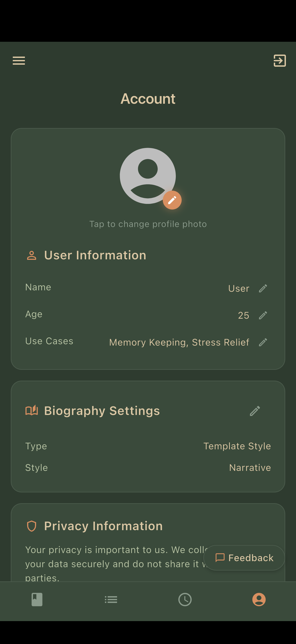Edit the Age value with the pencil icon
296x644 pixels.
263,315
